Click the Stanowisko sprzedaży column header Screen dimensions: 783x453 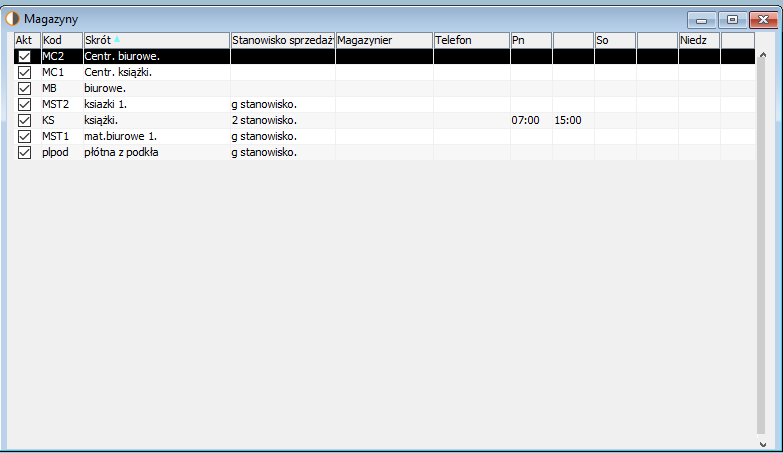(x=283, y=40)
